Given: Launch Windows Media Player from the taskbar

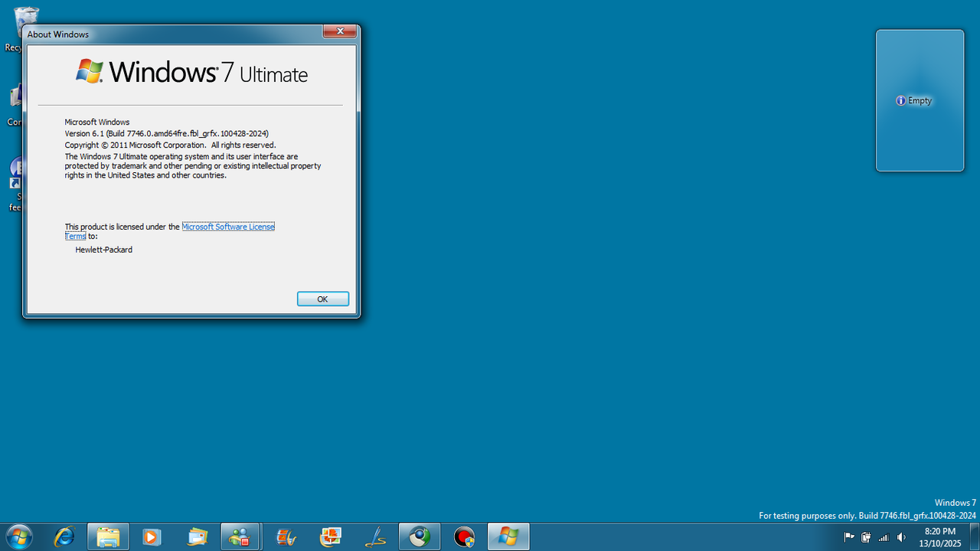Looking at the screenshot, I should point(152,537).
